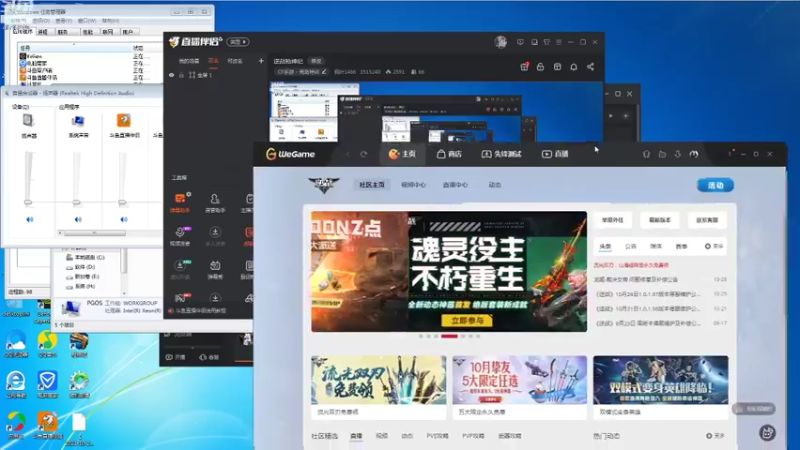800x450 pixels.
Task: Click the plus icon to add a scene
Action: (x=261, y=61)
